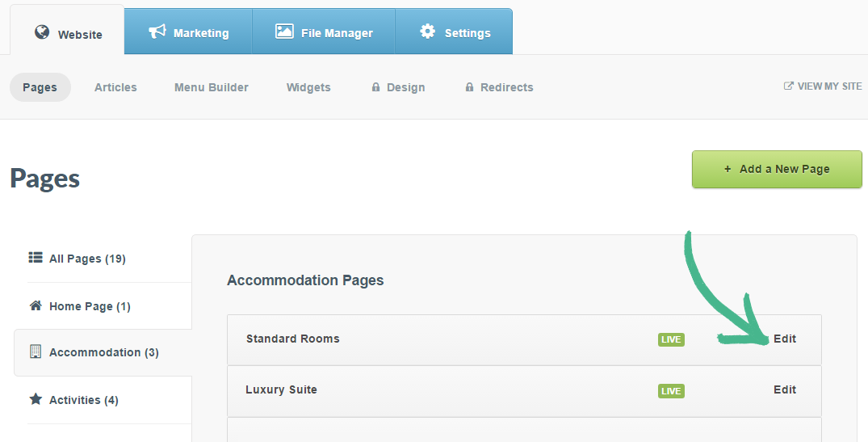
Task: Click the house icon for Home Page
Action: (36, 305)
